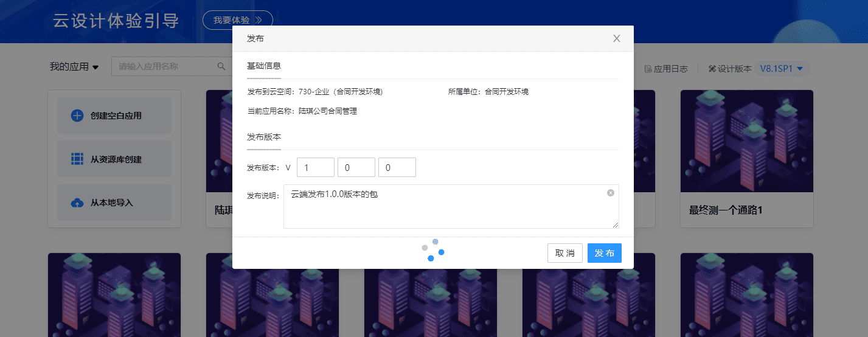The width and height of the screenshot is (868, 337).
Task: Click the 云设计体验引导 banner title
Action: 116,21
